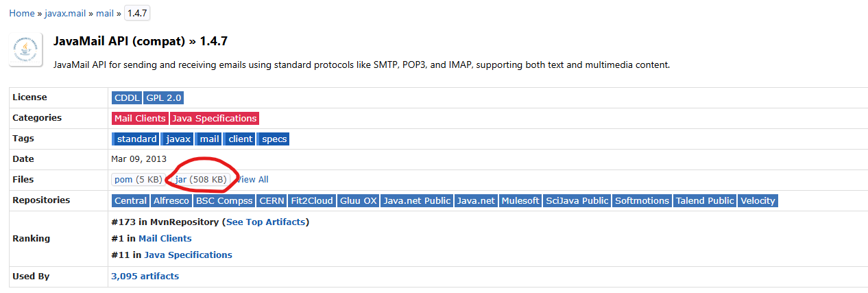Select the 1.4.7 version badge

[137, 13]
